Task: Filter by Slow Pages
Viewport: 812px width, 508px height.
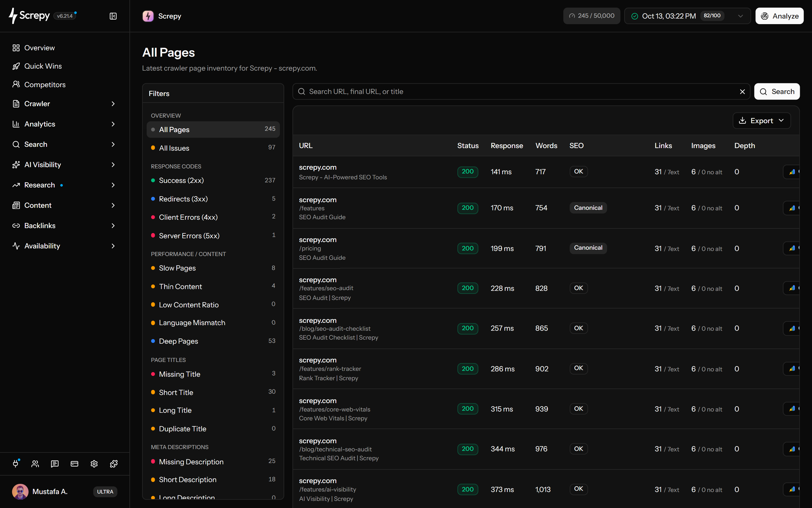Action: (x=213, y=268)
